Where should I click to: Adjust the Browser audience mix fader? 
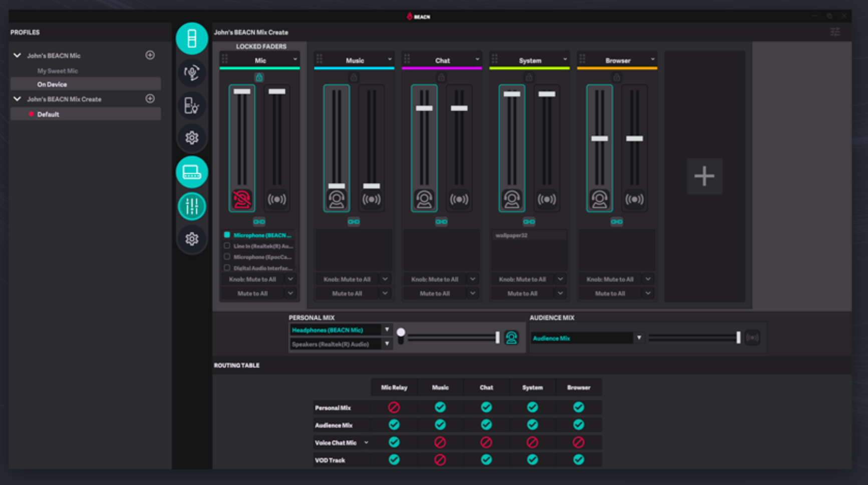(x=635, y=139)
